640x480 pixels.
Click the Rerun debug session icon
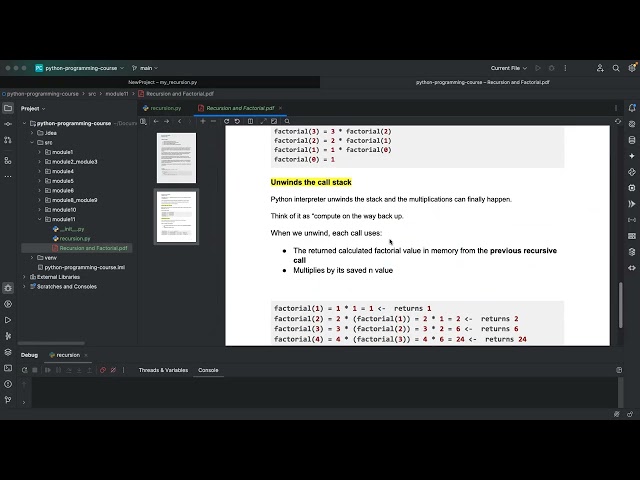pos(24,370)
